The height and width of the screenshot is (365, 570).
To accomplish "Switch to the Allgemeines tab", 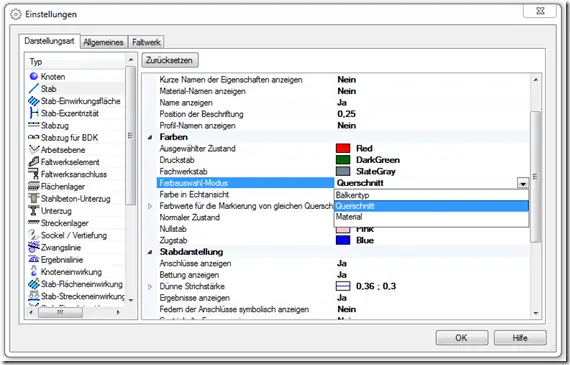I will coord(103,42).
